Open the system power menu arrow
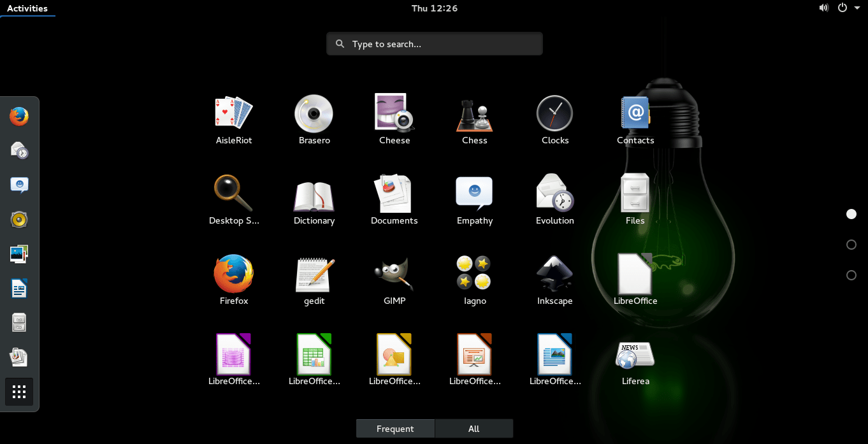 (857, 8)
